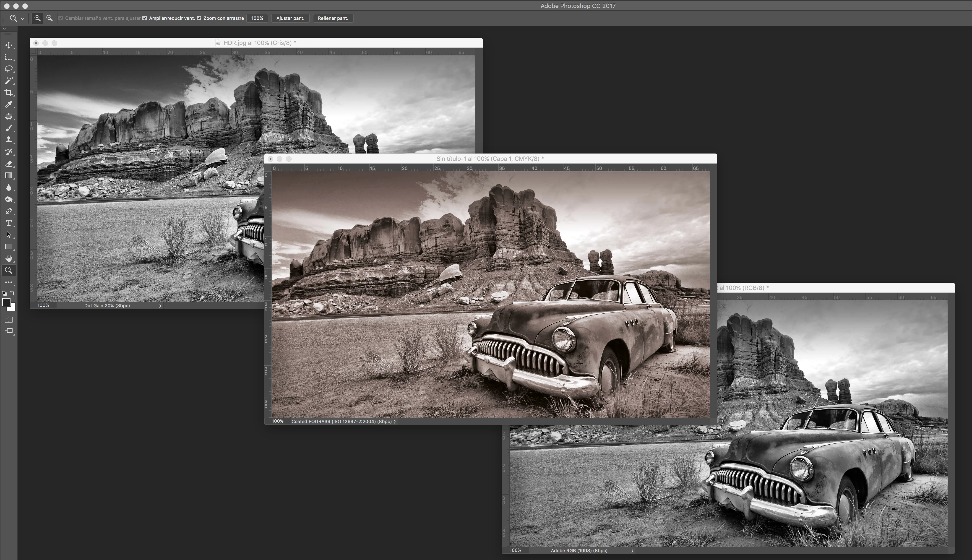Open the Zoom tool preset dropdown
The width and height of the screenshot is (972, 560).
(22, 18)
